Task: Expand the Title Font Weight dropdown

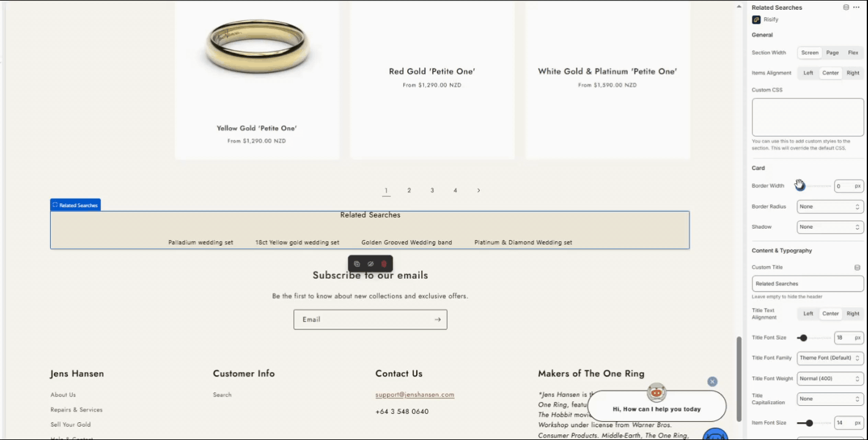Action: [x=830, y=378]
